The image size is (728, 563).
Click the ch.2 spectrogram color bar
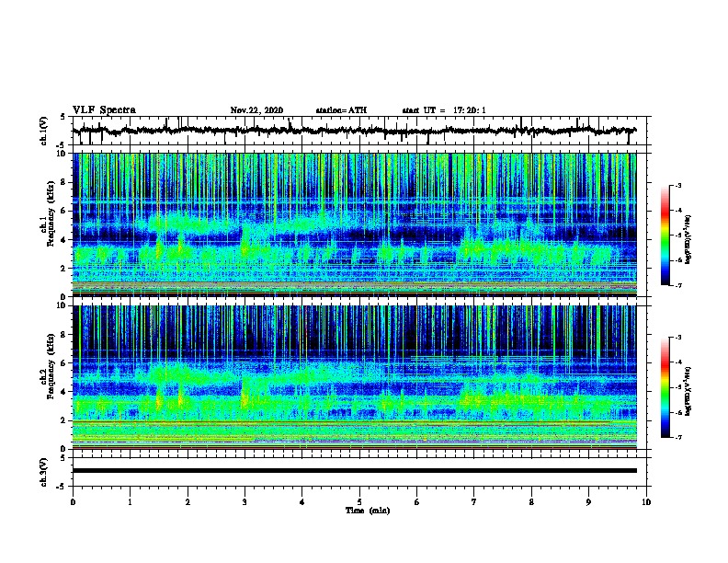[x=665, y=387]
